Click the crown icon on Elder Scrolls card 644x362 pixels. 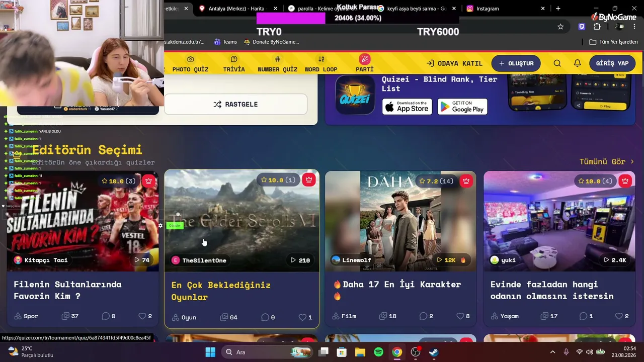click(x=309, y=180)
